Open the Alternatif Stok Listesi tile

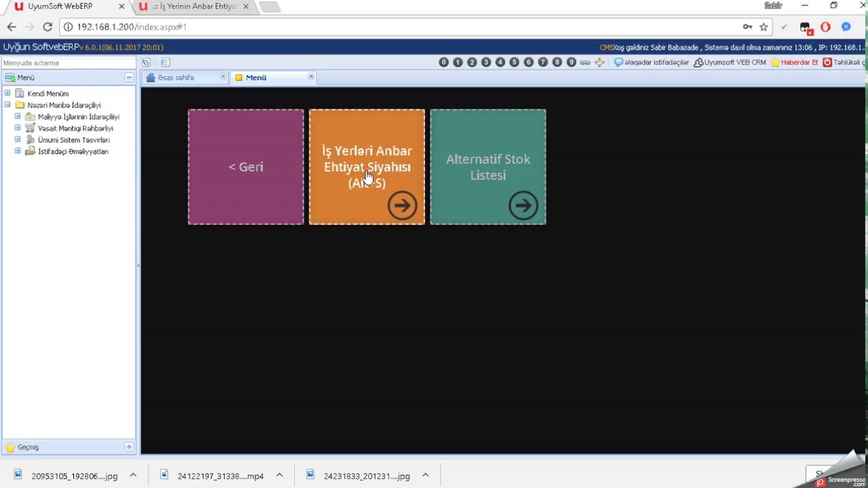[x=488, y=167]
